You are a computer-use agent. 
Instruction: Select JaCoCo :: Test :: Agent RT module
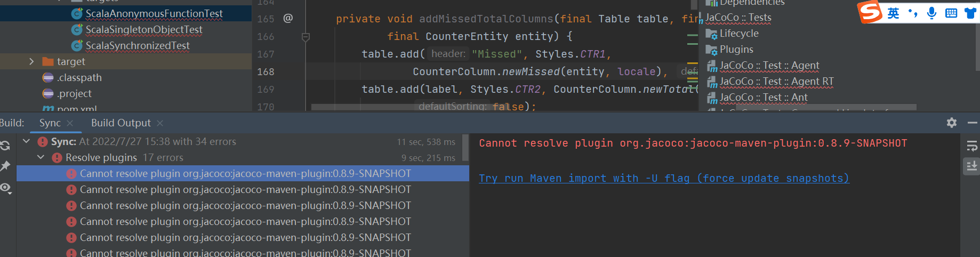[x=776, y=82]
